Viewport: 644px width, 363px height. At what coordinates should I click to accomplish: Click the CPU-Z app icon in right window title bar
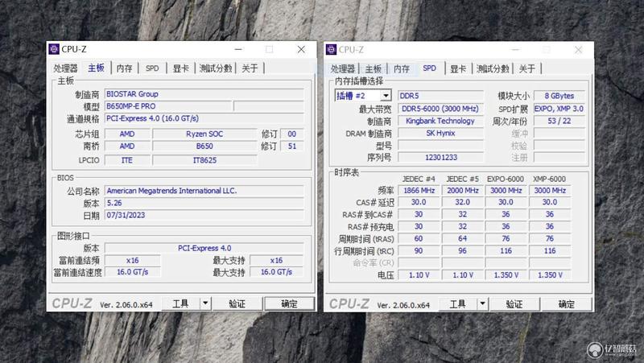tap(331, 50)
